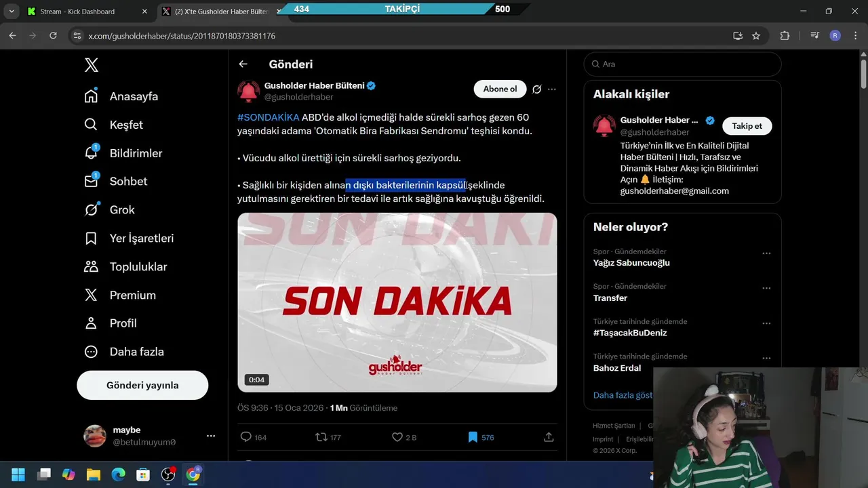The image size is (868, 488).
Task: Open Bahoz Erdal trend
Action: coord(617,368)
